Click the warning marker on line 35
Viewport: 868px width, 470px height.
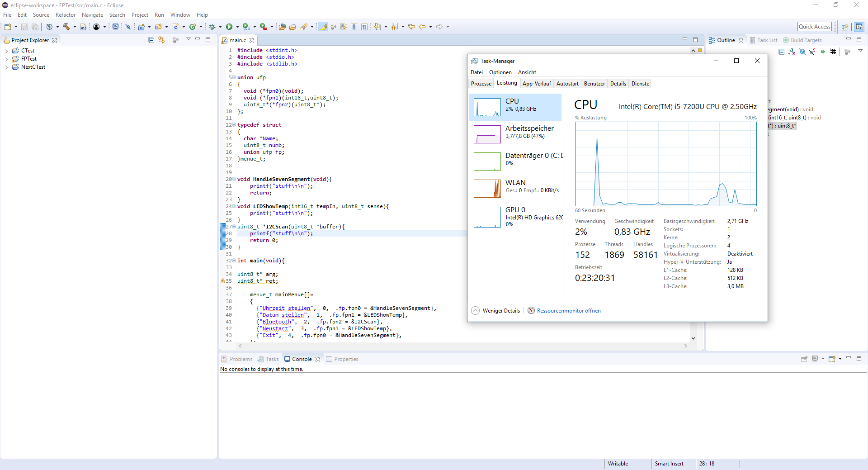222,281
